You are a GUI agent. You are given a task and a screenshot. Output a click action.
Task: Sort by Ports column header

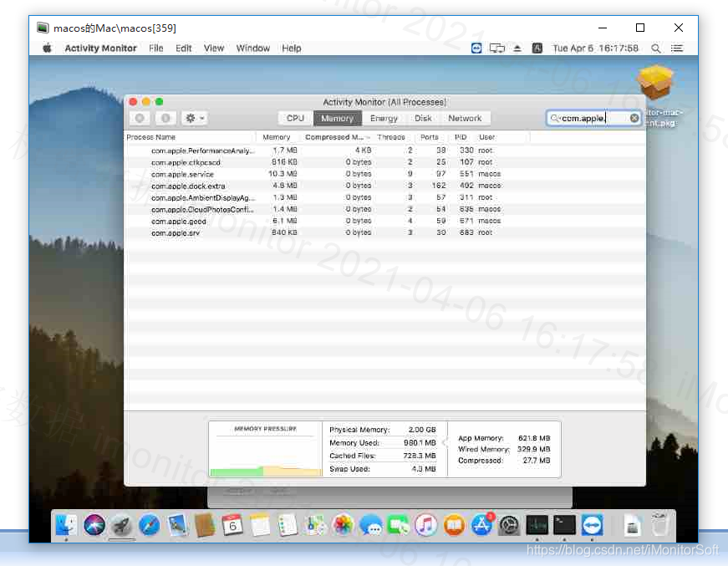(430, 137)
